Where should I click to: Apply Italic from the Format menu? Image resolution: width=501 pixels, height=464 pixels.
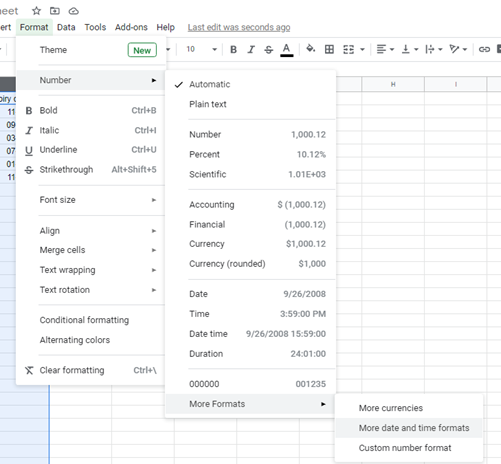point(91,130)
